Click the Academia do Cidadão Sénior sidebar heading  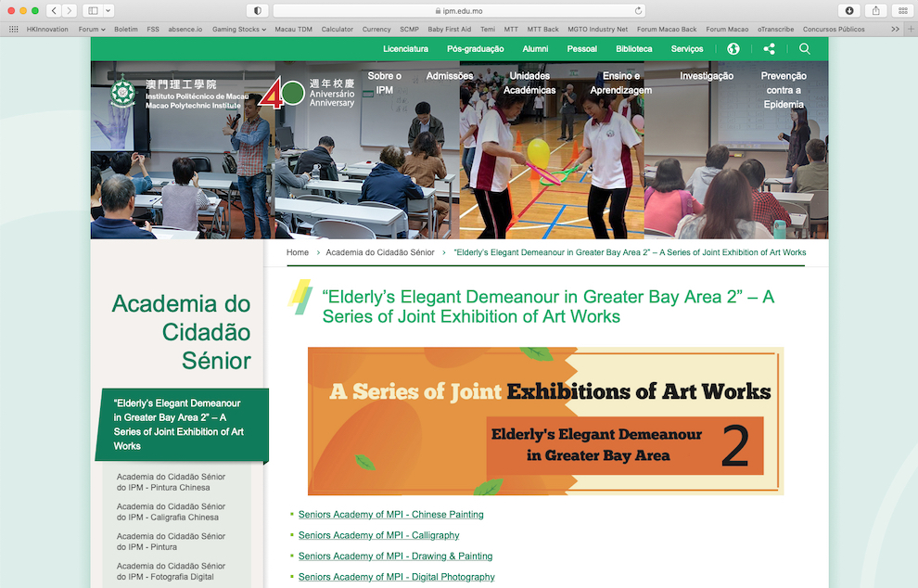click(181, 332)
